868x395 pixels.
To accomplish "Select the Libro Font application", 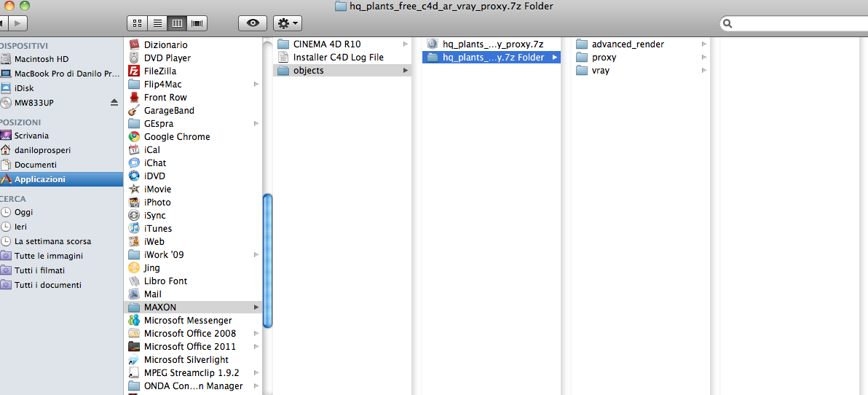I will (x=165, y=281).
